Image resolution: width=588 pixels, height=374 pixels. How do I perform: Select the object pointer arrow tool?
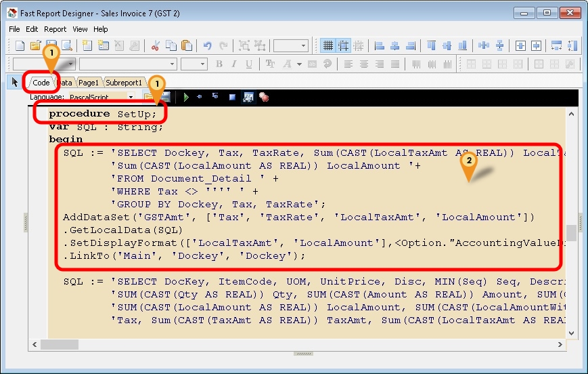15,82
